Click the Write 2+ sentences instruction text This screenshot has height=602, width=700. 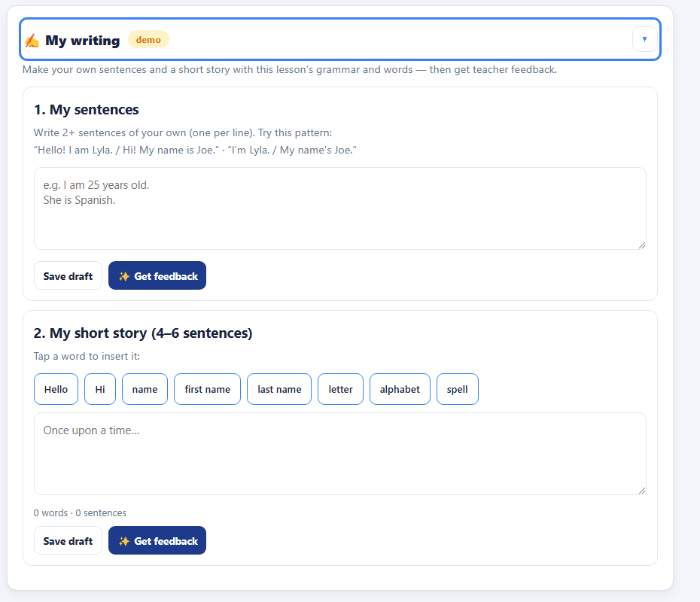[x=183, y=132]
